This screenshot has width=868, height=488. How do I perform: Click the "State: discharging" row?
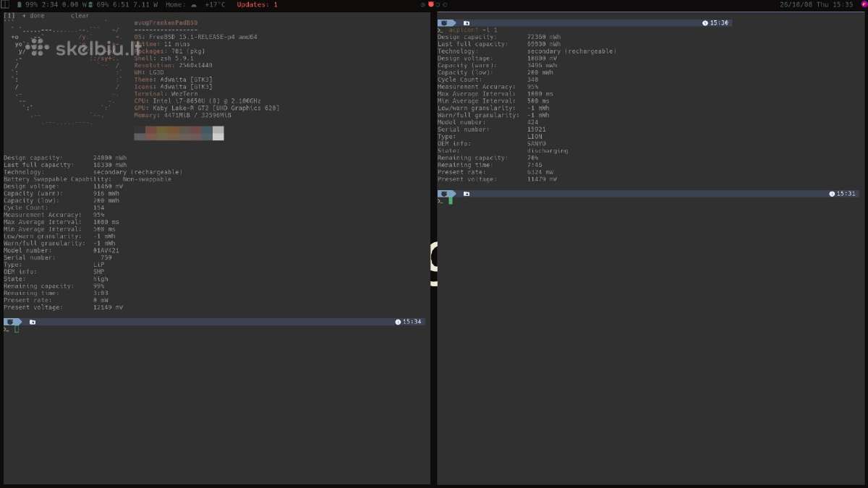503,151
